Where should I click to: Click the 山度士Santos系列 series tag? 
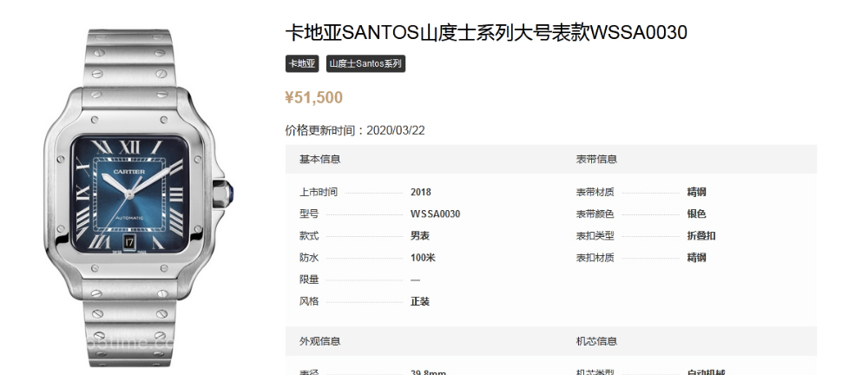pos(365,63)
